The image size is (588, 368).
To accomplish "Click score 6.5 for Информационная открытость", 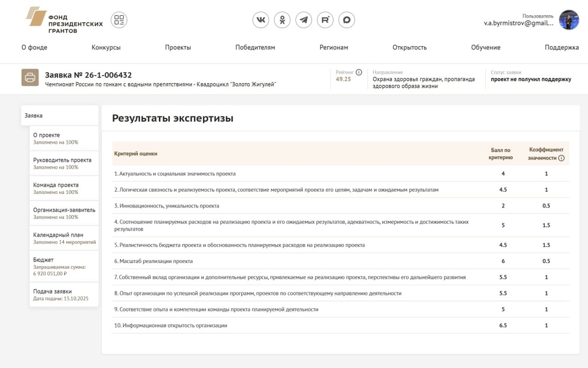I will point(503,326).
